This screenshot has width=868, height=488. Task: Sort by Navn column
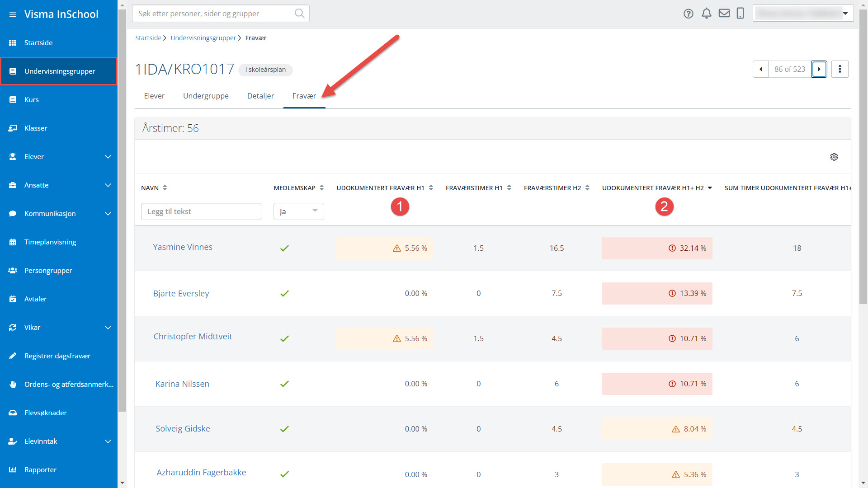(154, 188)
